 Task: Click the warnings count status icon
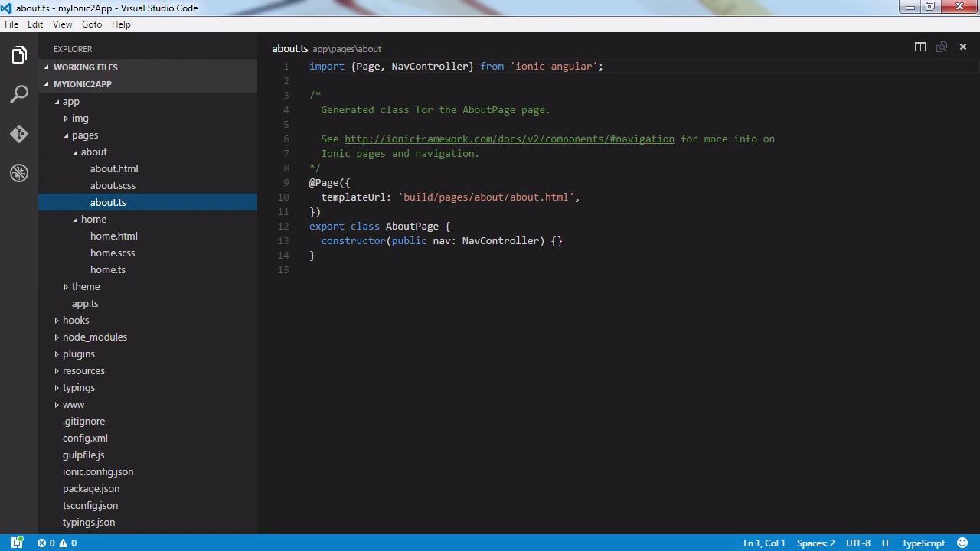point(68,543)
